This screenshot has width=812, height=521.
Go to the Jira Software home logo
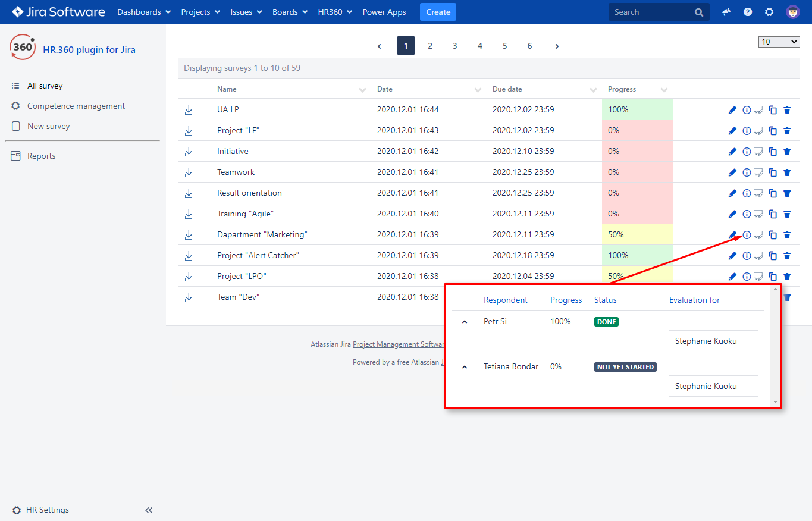click(58, 12)
